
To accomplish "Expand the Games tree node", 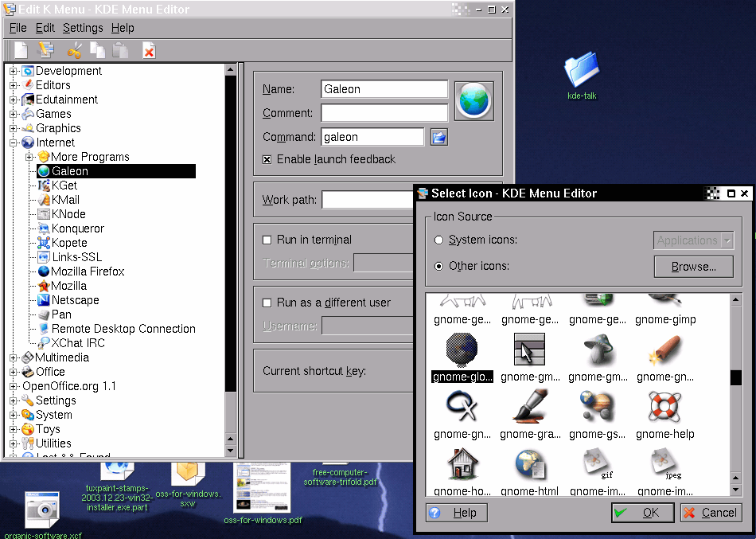I will point(13,114).
